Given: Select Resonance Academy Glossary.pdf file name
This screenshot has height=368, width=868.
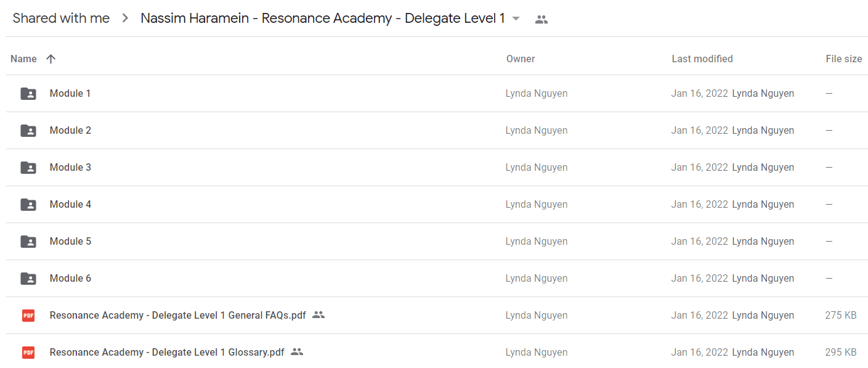Looking at the screenshot, I should 167,353.
